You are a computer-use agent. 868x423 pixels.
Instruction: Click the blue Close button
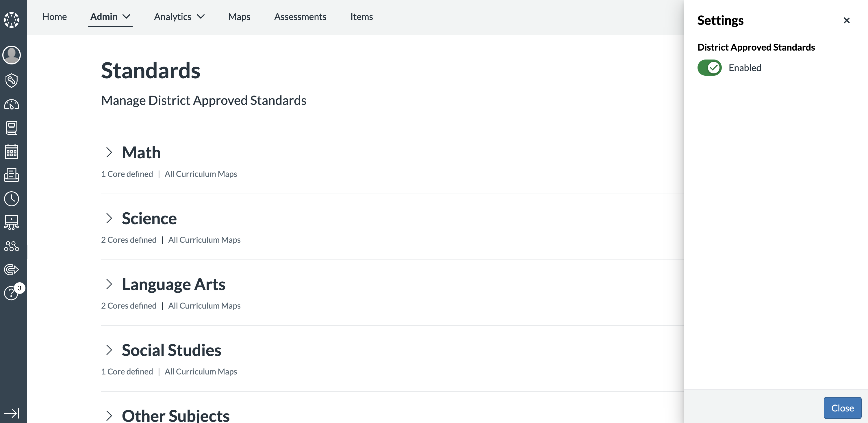tap(842, 408)
